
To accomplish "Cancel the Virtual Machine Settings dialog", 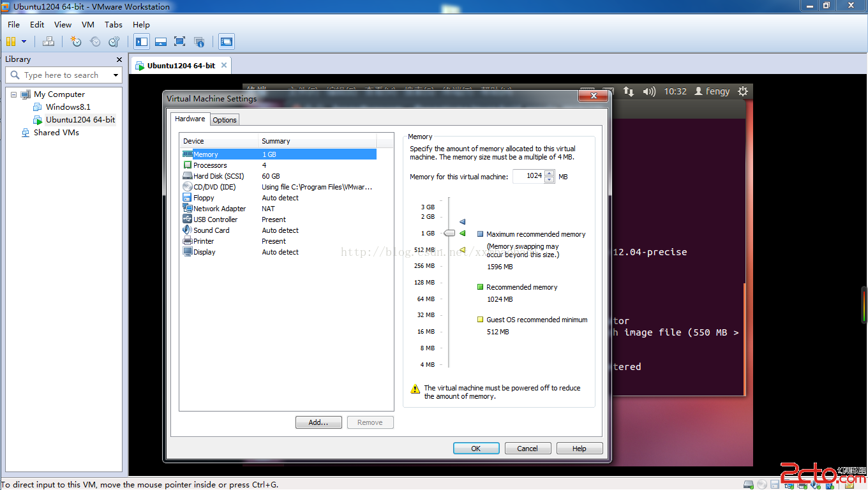I will [528, 449].
